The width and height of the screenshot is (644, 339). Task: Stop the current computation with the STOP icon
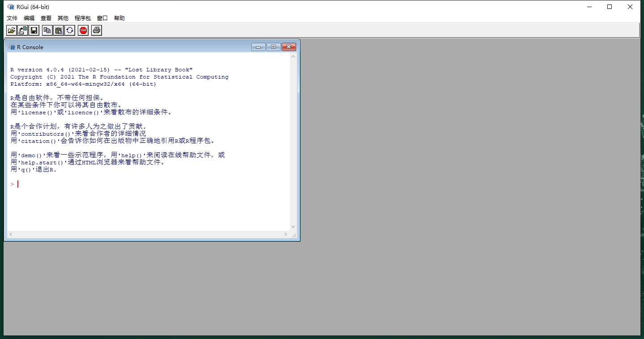tap(83, 30)
